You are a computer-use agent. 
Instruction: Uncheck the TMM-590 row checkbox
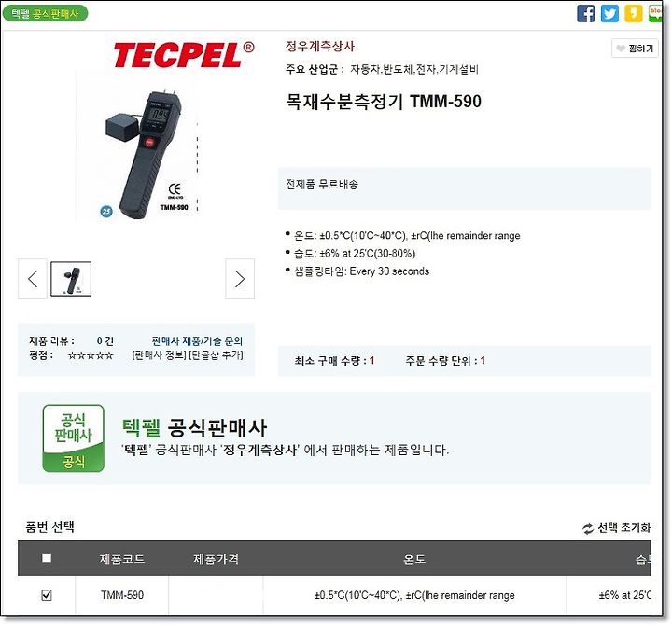pyautogui.click(x=47, y=595)
